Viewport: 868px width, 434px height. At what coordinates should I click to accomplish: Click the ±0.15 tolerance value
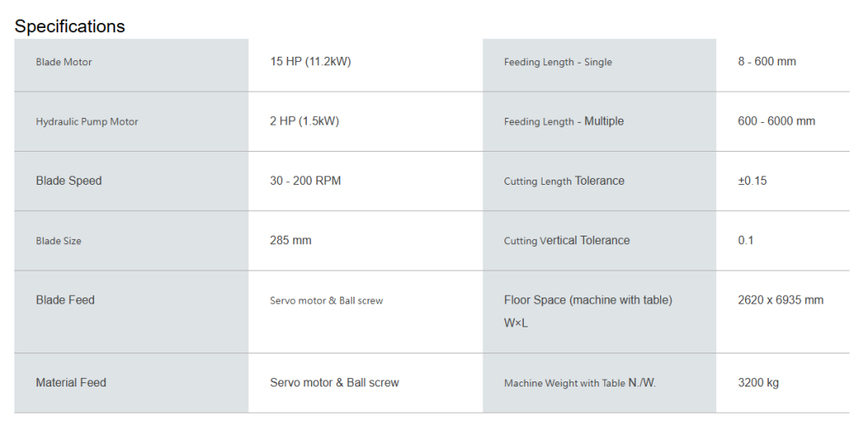click(x=753, y=181)
